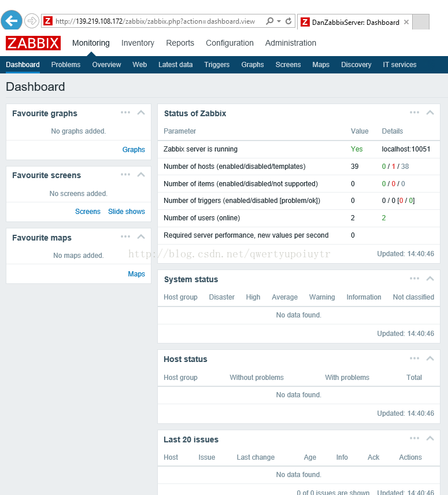Close the DanZabbixServer Dashboard tab

pos(406,22)
